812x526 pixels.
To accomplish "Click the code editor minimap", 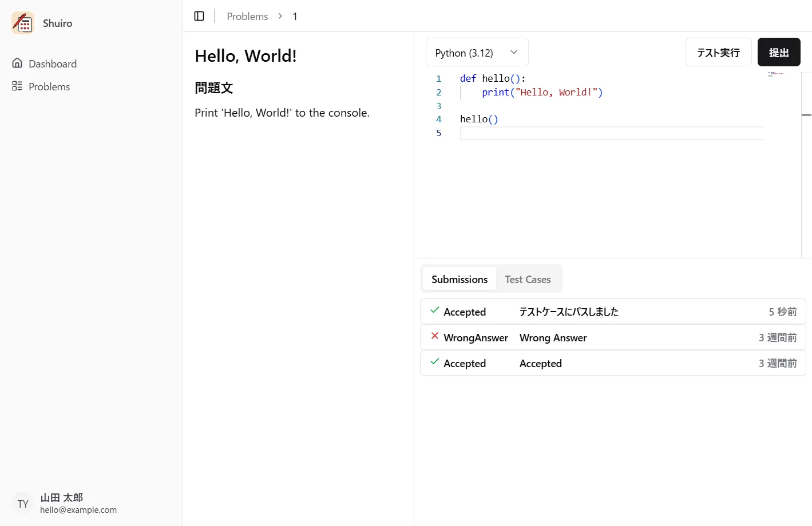I will click(x=776, y=74).
